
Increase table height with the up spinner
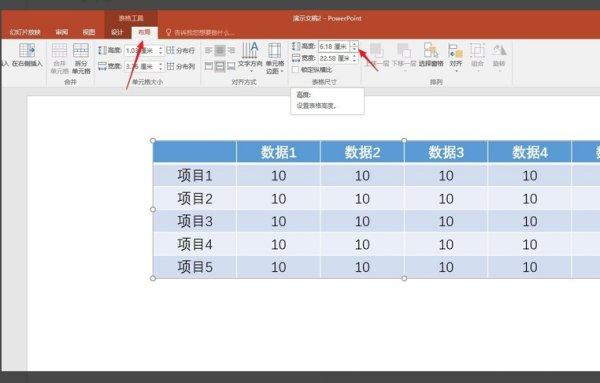[354, 44]
